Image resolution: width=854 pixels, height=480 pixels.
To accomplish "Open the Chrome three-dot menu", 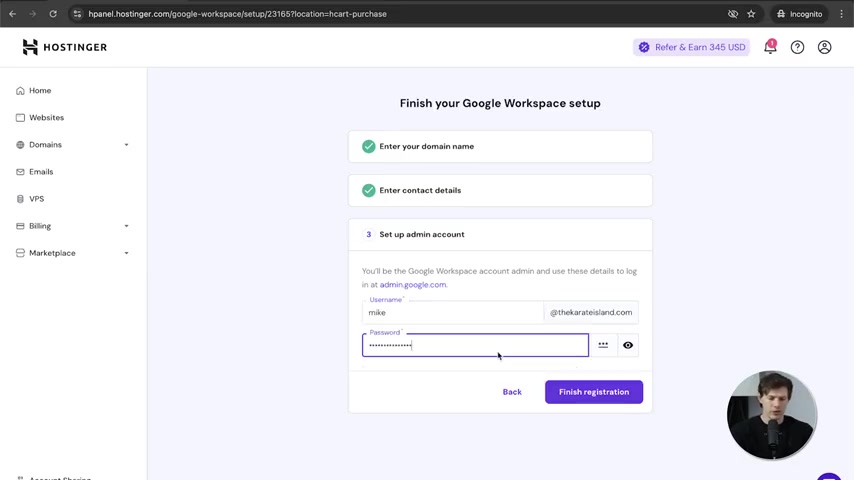I will [841, 14].
